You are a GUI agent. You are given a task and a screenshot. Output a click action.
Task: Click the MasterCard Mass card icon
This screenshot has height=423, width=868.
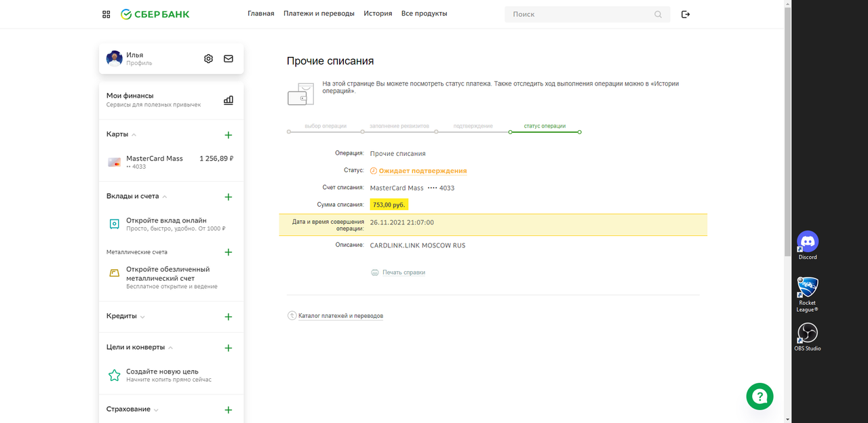[x=114, y=163]
